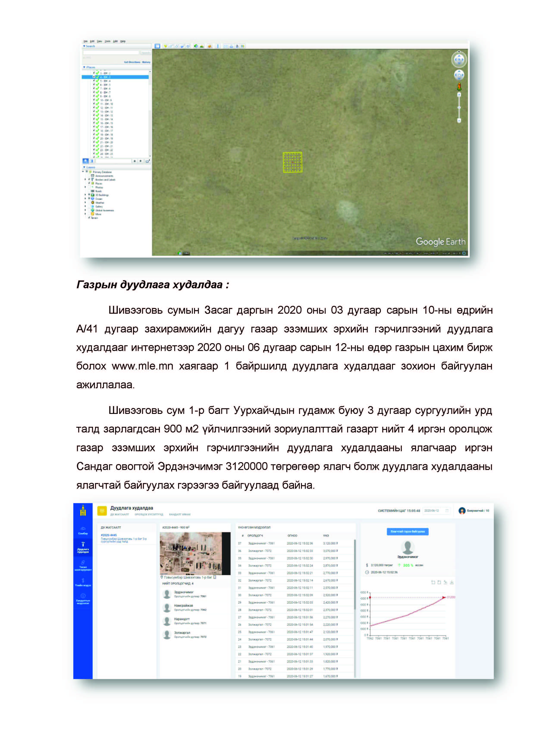
Task: Open the ХАНДАЛТ ХЯНАХ tab
Action: tap(180, 514)
